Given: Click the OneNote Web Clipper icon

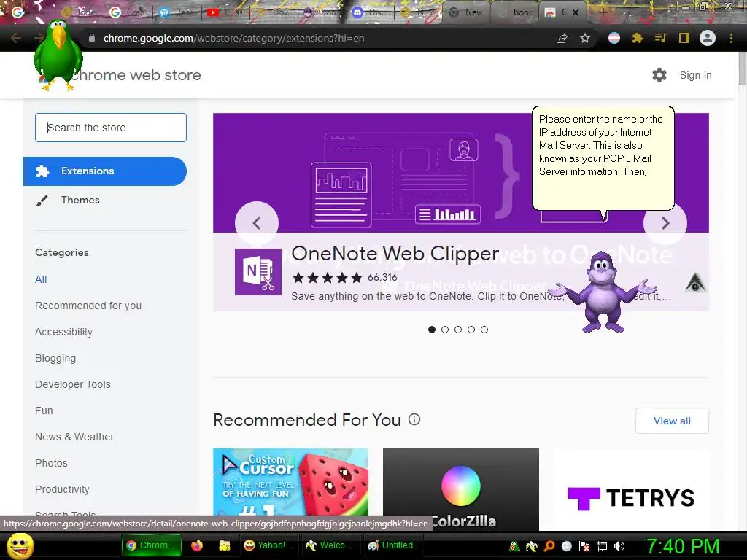Looking at the screenshot, I should point(258,272).
